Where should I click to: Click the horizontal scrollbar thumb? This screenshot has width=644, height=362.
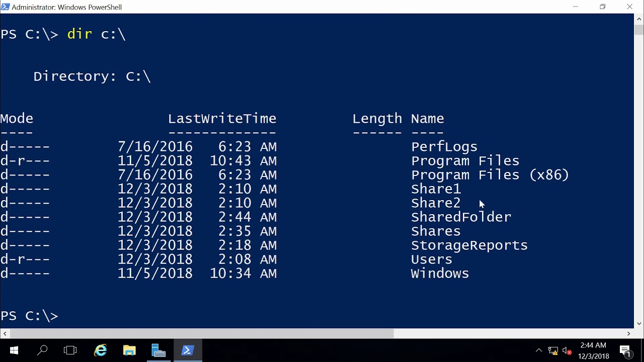[201, 333]
